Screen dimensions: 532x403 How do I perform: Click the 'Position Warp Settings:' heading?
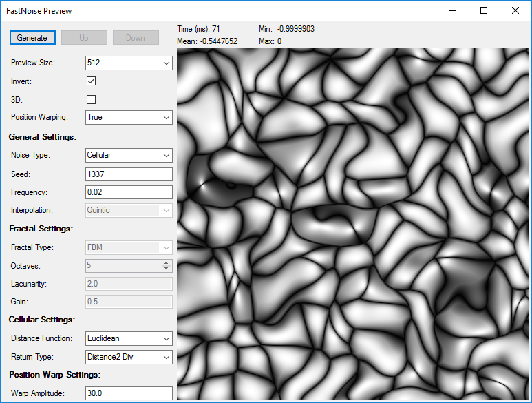[55, 375]
